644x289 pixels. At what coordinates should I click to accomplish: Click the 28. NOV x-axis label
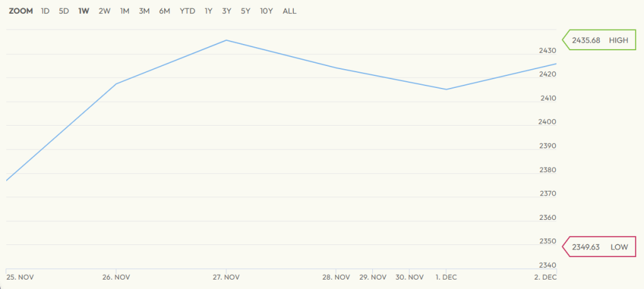(336, 277)
